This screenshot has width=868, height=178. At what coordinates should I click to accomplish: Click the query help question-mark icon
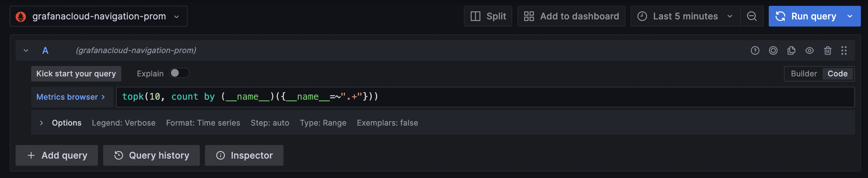755,50
